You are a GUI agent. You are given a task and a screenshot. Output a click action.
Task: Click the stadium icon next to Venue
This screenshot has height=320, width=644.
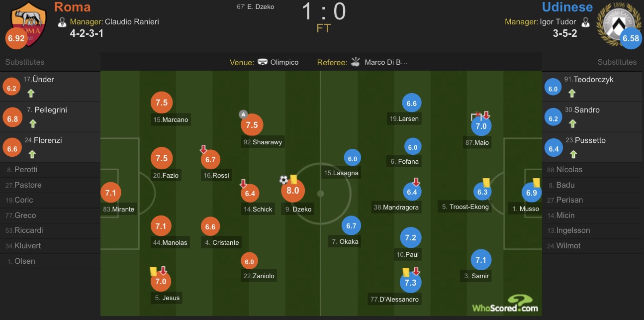click(x=263, y=62)
